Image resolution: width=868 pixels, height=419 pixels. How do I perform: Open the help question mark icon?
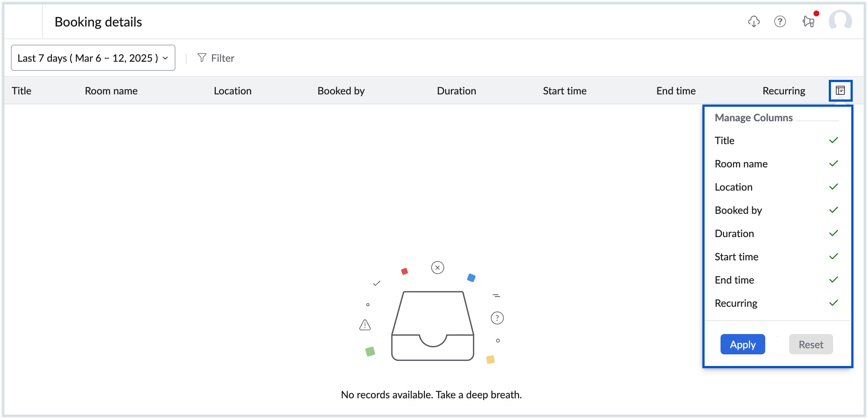780,22
